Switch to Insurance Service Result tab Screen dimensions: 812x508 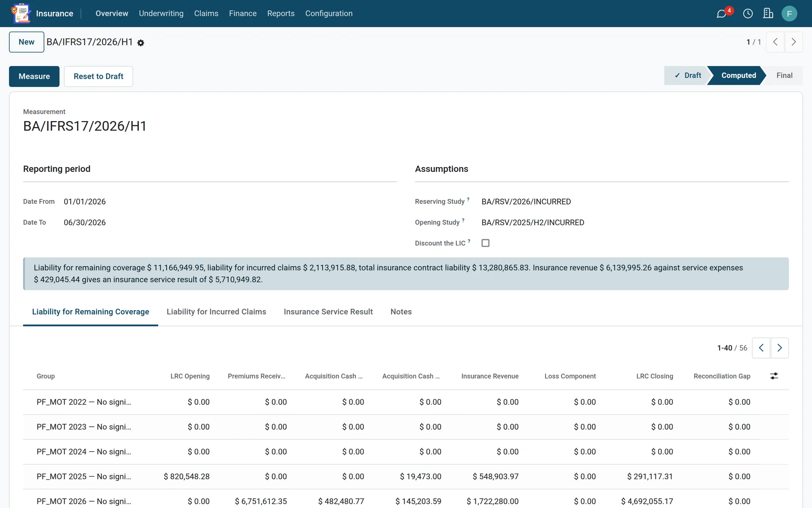328,312
